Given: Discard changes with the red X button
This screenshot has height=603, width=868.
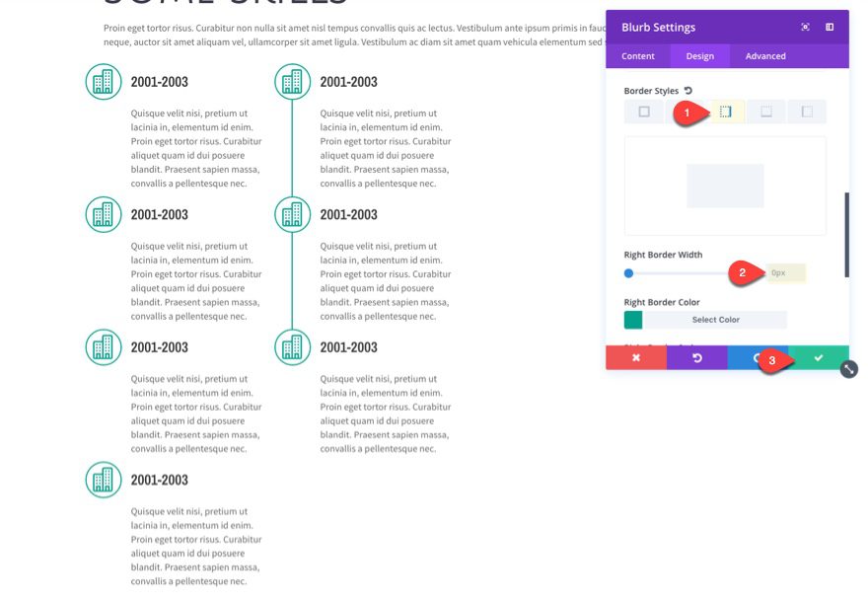Looking at the screenshot, I should click(x=635, y=357).
